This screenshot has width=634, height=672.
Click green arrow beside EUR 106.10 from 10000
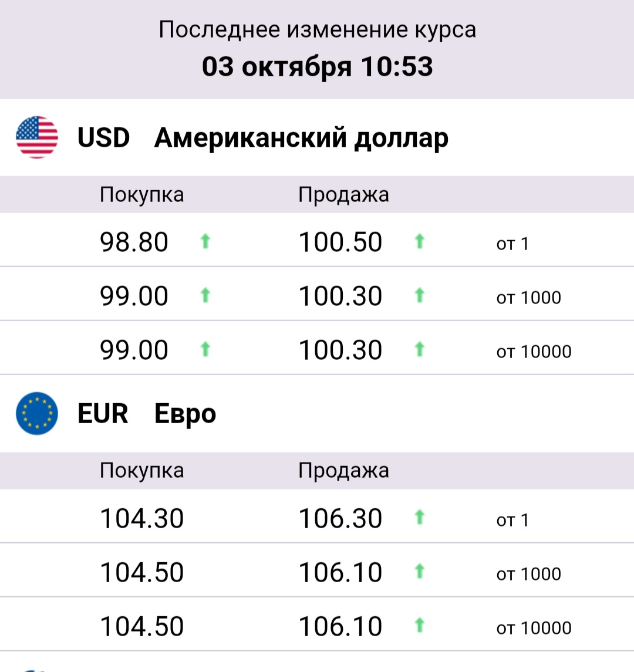click(420, 625)
